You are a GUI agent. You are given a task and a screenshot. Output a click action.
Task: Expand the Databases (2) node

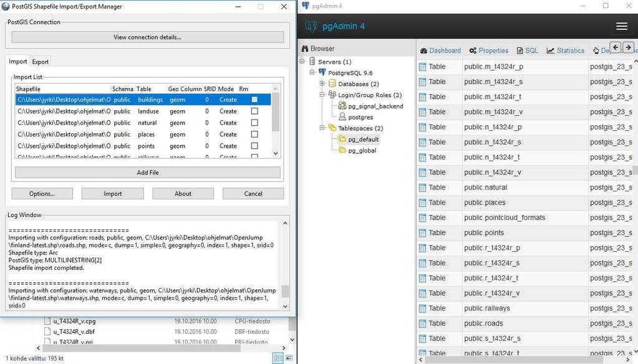pos(322,84)
